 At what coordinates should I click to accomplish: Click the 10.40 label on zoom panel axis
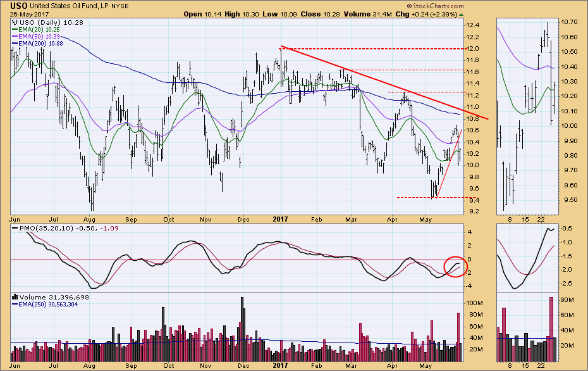(x=568, y=67)
